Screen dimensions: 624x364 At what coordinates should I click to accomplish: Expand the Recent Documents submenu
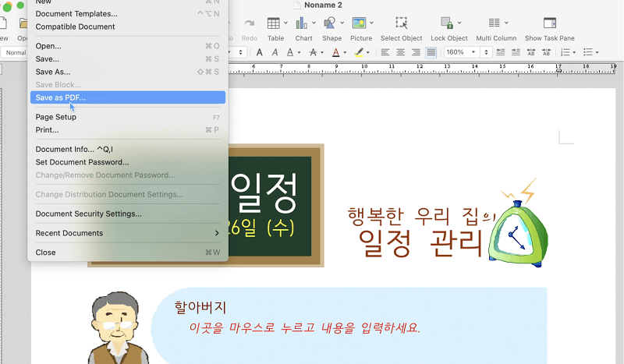coord(128,233)
